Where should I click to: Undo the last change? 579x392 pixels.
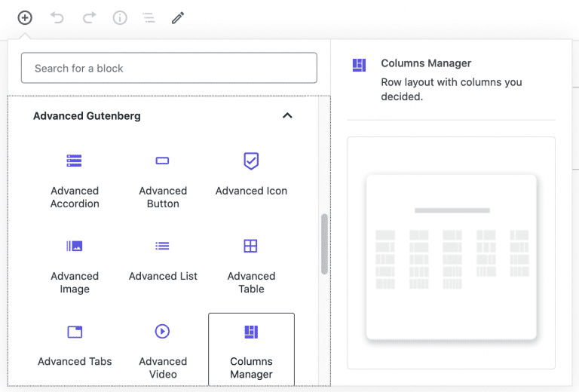pos(57,18)
